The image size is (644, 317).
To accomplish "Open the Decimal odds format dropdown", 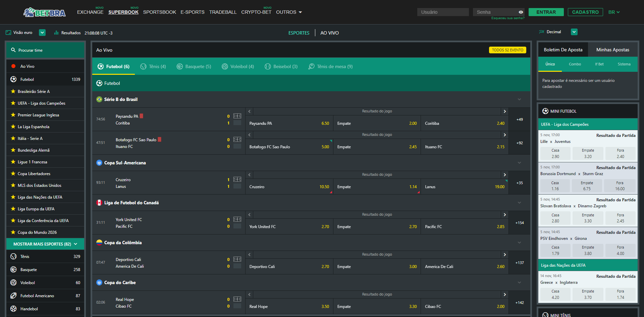I will (x=574, y=32).
